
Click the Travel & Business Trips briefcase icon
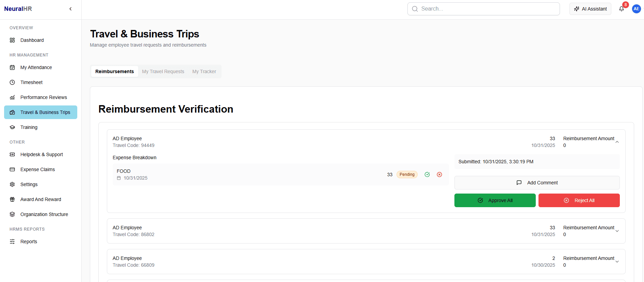12,112
